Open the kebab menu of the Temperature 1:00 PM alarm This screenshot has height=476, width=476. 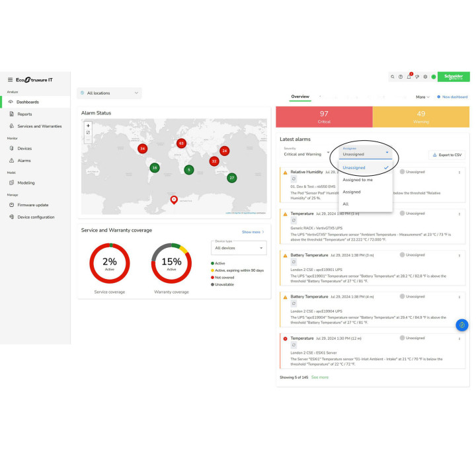[x=459, y=214]
